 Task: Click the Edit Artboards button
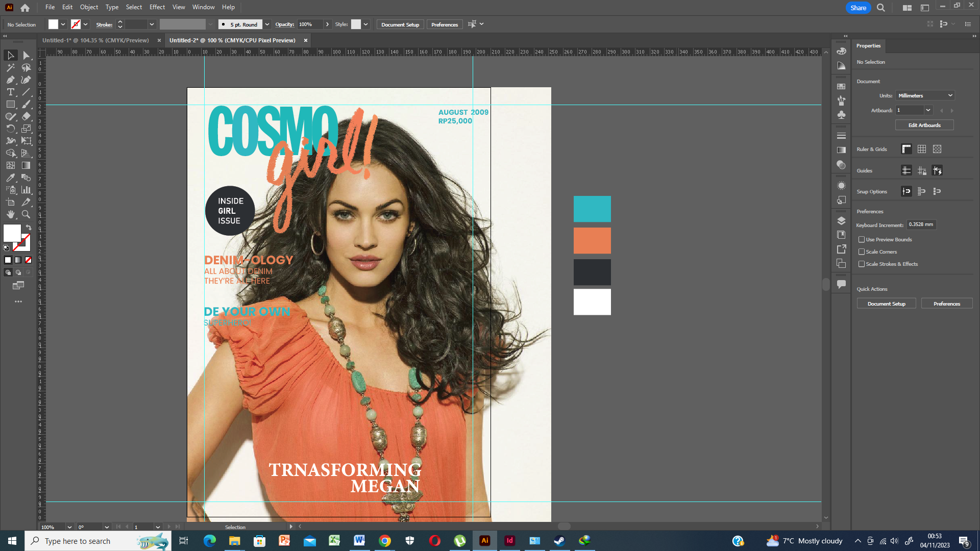point(924,125)
